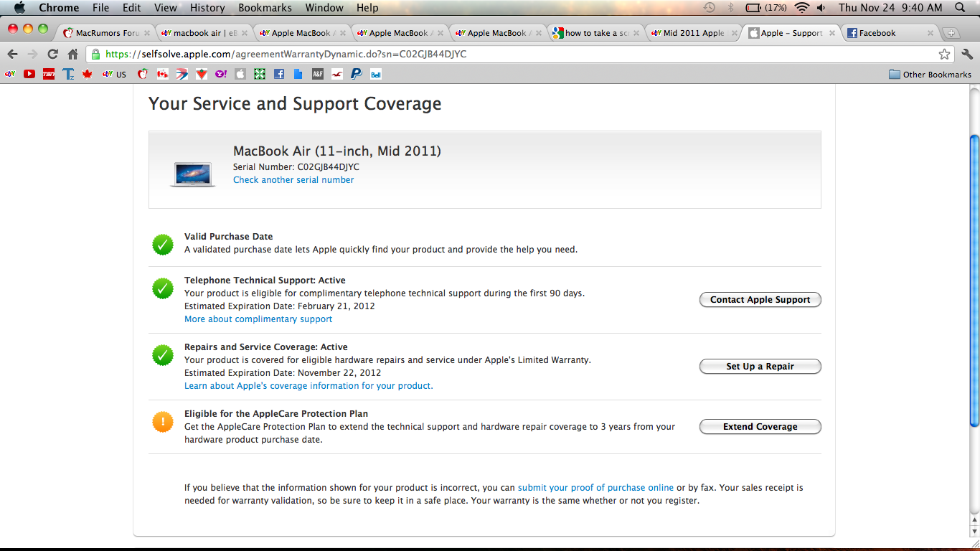Open the Spotlight search magnifier
This screenshot has width=980, height=551.
click(x=960, y=8)
